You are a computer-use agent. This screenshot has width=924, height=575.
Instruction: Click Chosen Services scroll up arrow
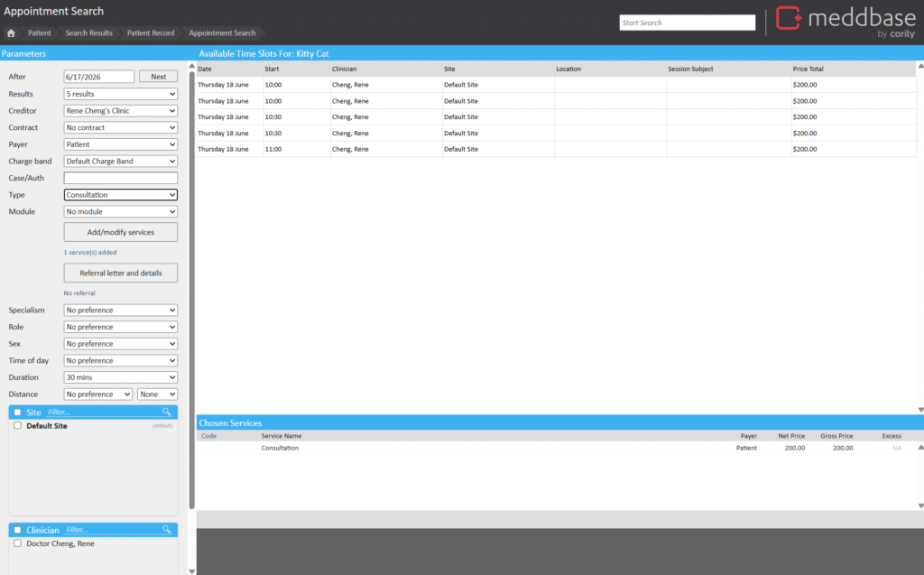920,448
